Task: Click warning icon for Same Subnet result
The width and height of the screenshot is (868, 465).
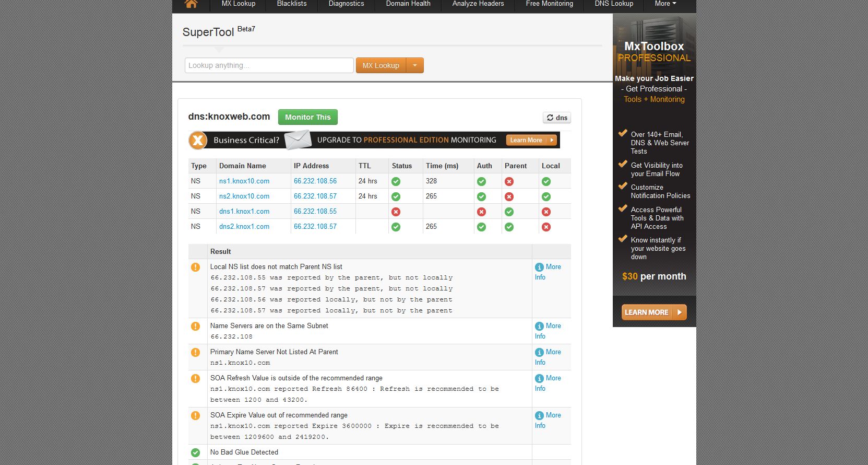Action: point(195,326)
